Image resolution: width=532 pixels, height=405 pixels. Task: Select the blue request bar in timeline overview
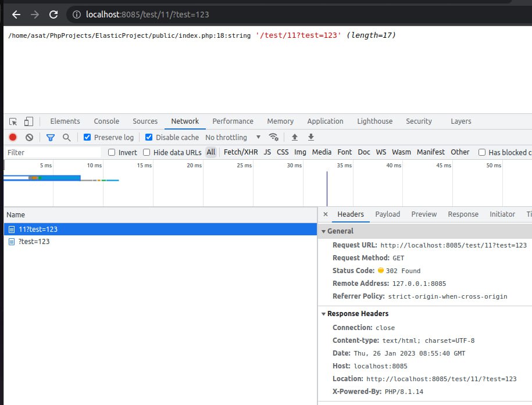pos(42,178)
